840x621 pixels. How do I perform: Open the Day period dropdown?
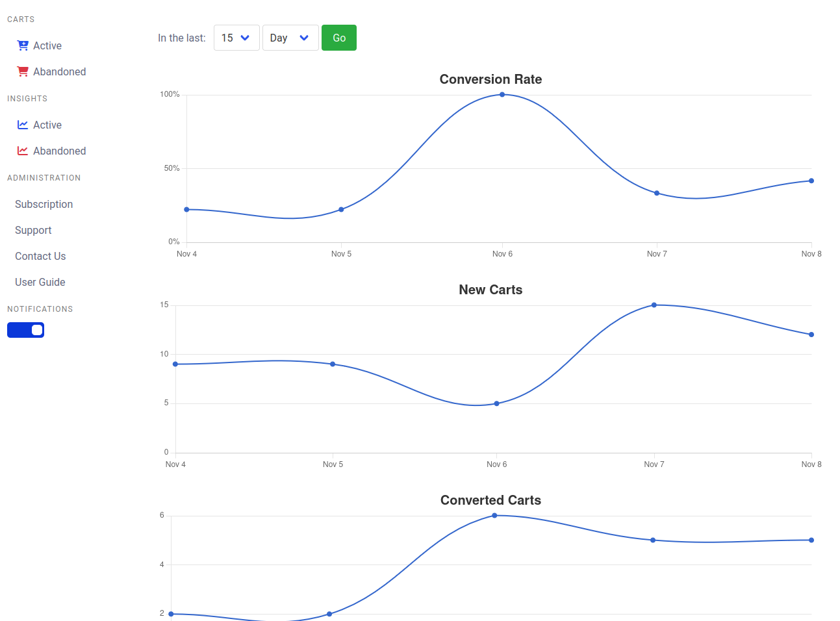[290, 38]
